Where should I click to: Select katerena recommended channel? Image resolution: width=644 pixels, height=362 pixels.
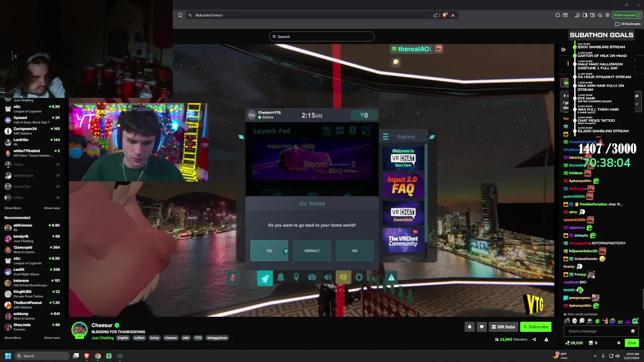click(x=33, y=283)
